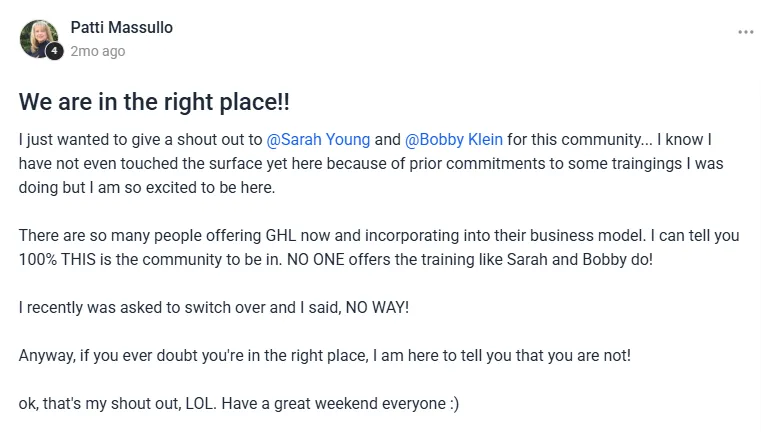This screenshot has width=761, height=432.
Task: Click the line "I recently was asked to switch"
Action: (x=214, y=308)
